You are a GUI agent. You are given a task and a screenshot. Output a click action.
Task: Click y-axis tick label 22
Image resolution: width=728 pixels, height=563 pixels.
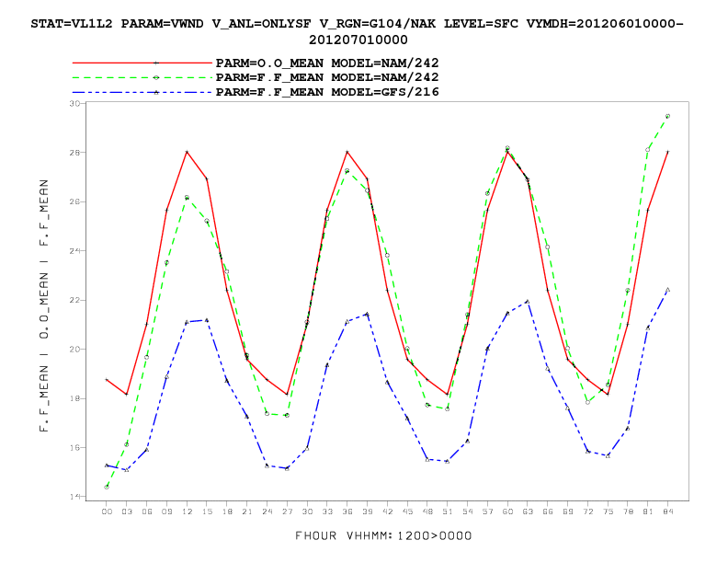[74, 300]
